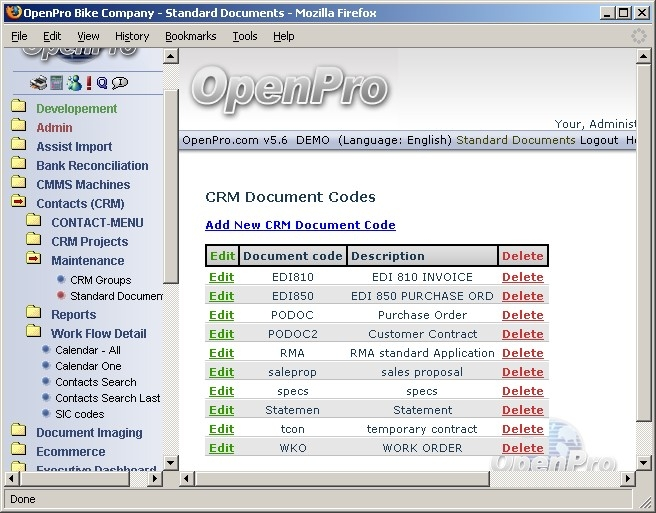Delete the RMA document code row
Image resolution: width=656 pixels, height=513 pixels.
coord(522,353)
